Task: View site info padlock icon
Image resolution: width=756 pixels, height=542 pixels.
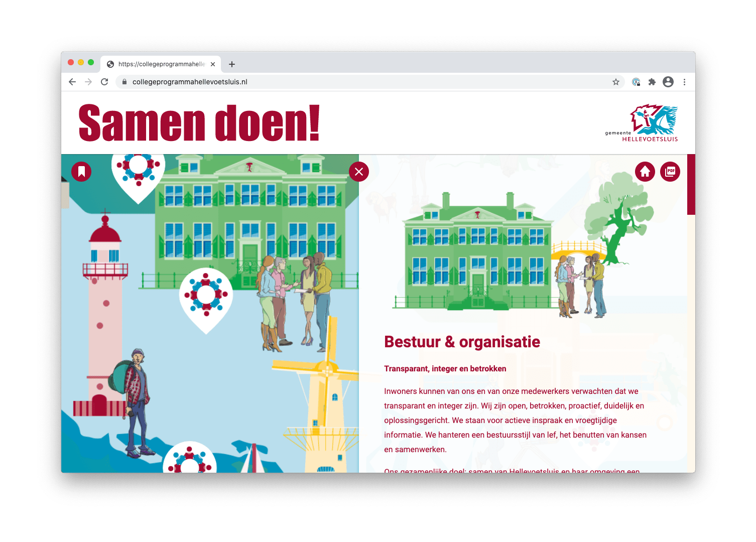Action: pos(124,82)
